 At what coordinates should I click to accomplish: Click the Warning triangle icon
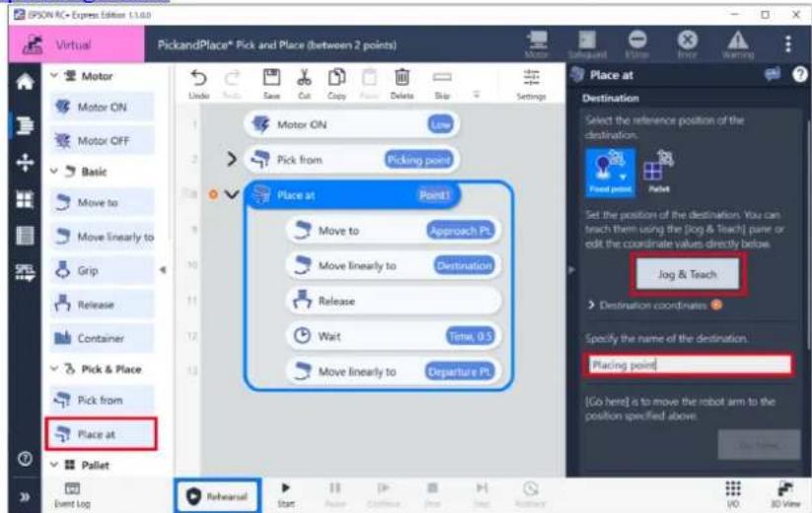point(738,44)
